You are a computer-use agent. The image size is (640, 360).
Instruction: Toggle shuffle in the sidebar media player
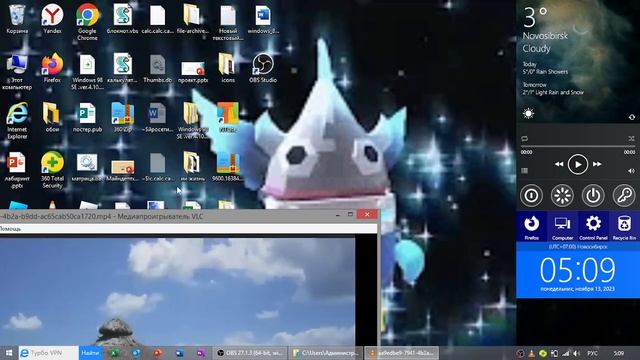click(x=631, y=139)
